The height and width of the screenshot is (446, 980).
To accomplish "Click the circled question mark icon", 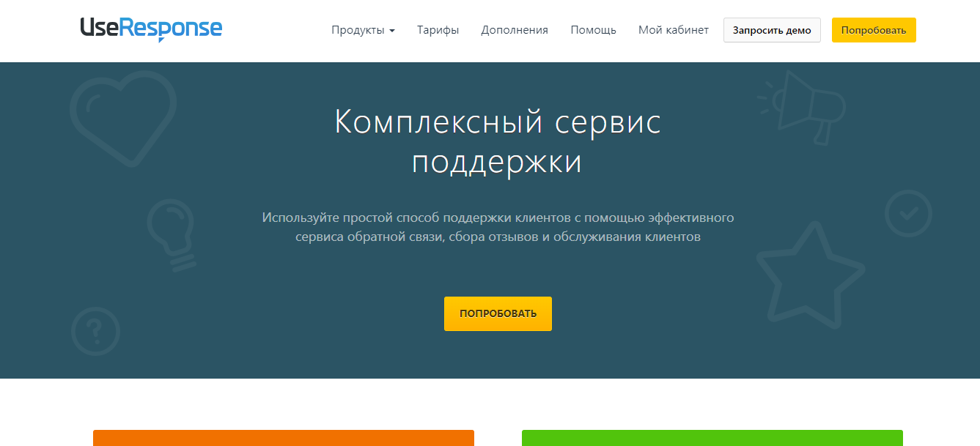I will (95, 331).
